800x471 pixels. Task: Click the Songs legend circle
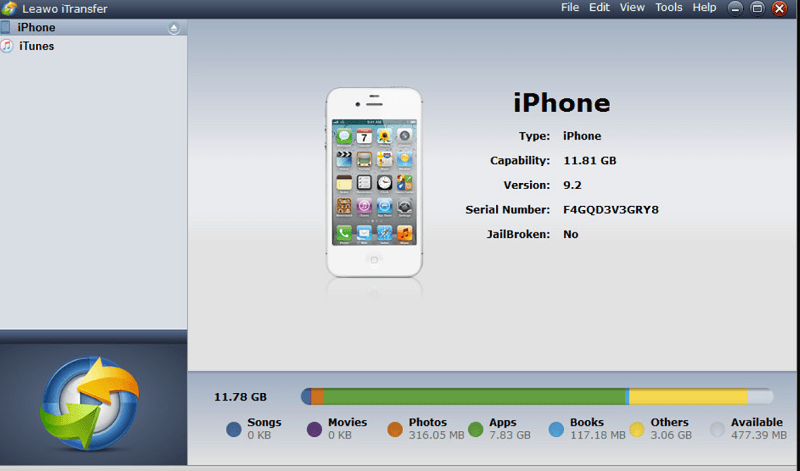pyautogui.click(x=234, y=429)
